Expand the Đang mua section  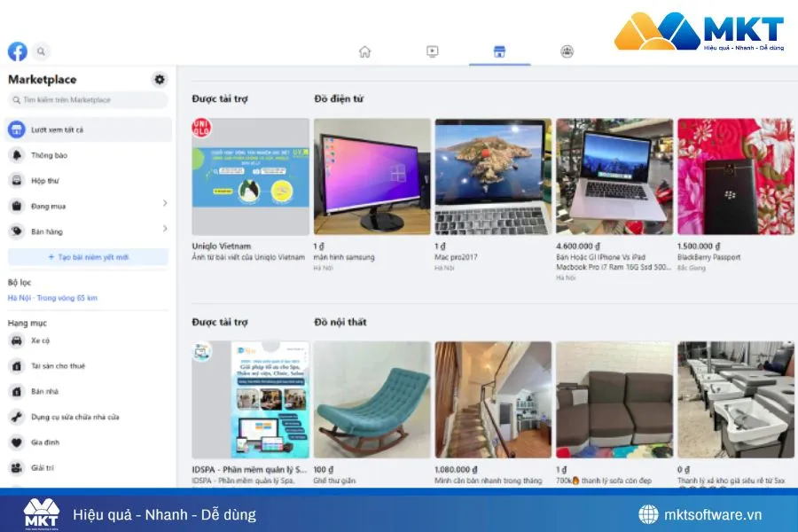(163, 207)
